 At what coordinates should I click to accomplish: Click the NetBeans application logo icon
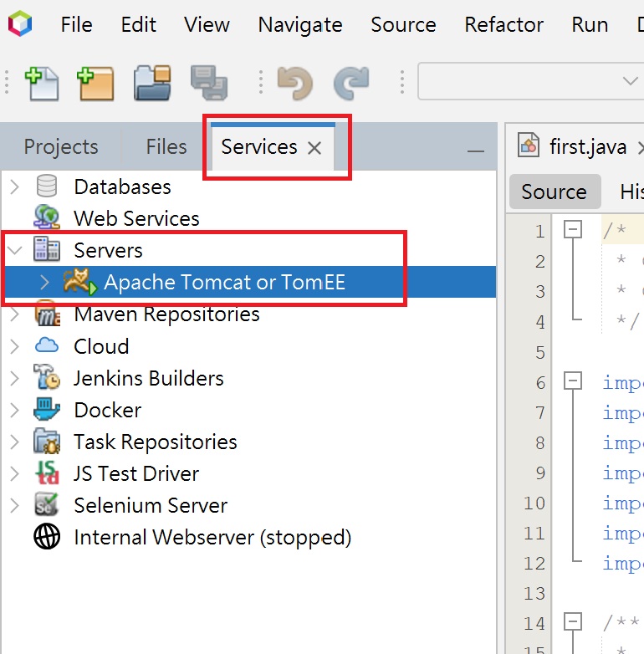click(x=19, y=23)
